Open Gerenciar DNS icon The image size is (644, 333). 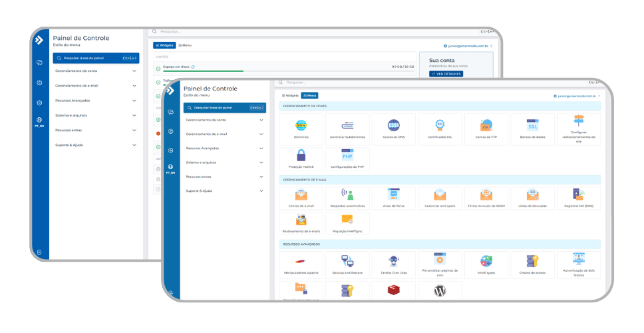[393, 125]
